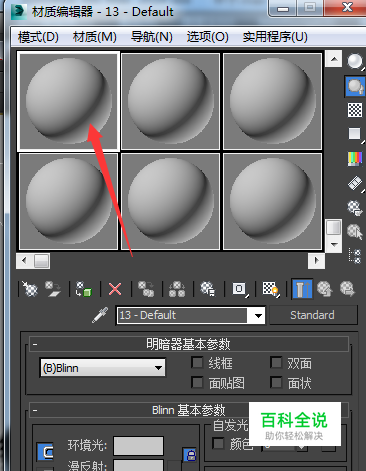The image size is (366, 471).
Task: Enable the 线框 checkbox
Action: 197,363
